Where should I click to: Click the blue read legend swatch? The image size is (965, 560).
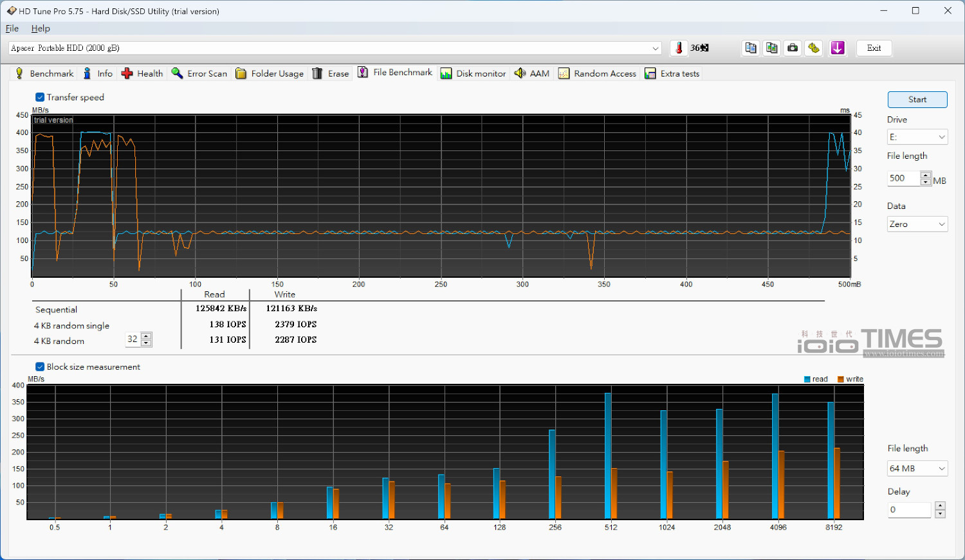click(x=807, y=379)
